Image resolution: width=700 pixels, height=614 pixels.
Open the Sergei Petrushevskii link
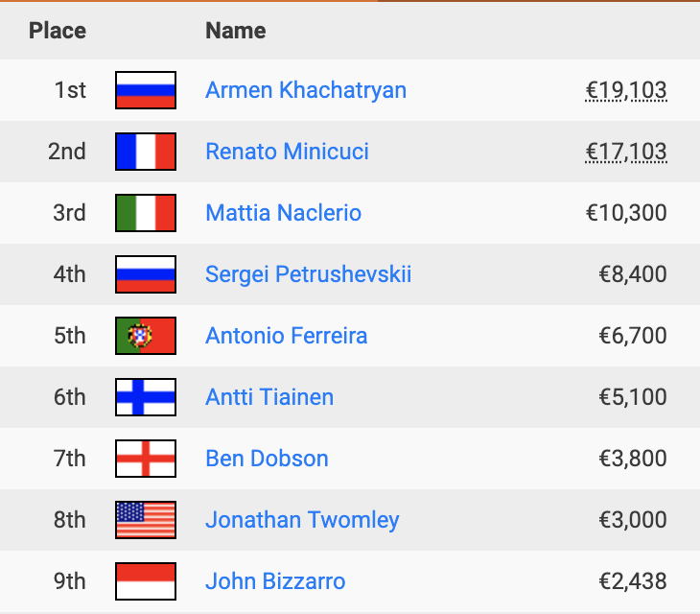point(308,274)
